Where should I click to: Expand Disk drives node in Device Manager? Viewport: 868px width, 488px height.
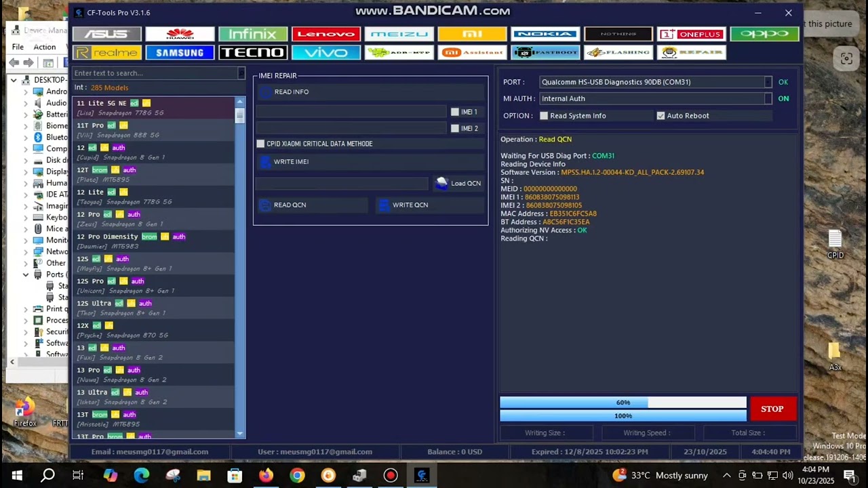[26, 160]
